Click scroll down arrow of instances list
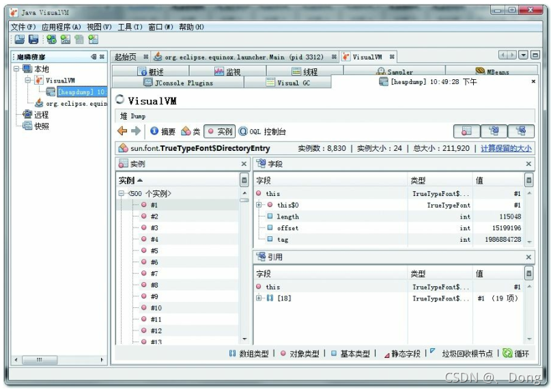 coord(244,339)
